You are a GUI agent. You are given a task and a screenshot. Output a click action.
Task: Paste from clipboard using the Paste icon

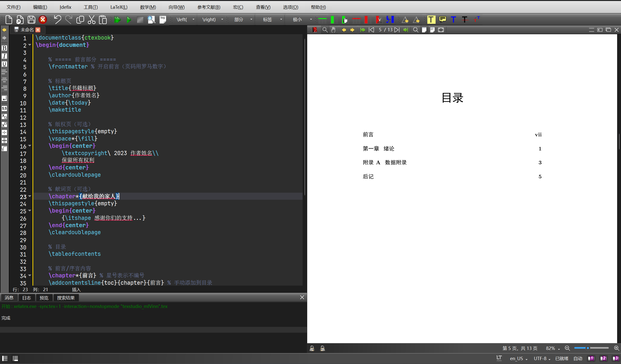coord(103,19)
